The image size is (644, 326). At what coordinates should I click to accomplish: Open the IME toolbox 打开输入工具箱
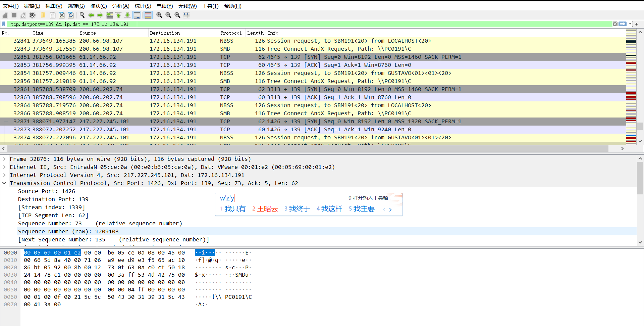point(368,198)
